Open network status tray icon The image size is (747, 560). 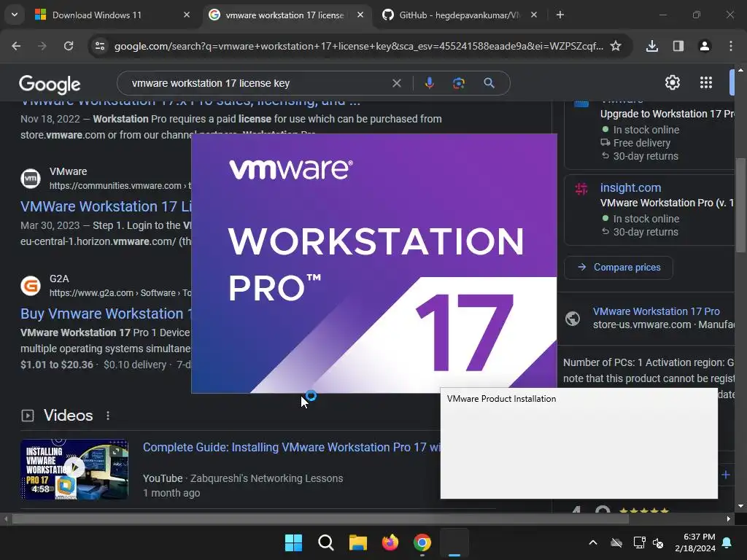[x=639, y=542]
